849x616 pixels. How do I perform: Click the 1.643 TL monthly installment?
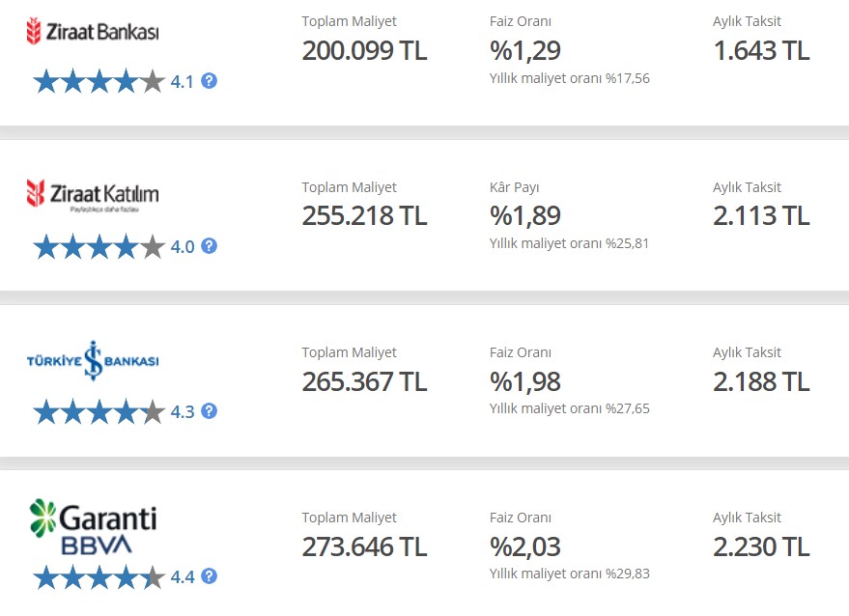(x=761, y=51)
